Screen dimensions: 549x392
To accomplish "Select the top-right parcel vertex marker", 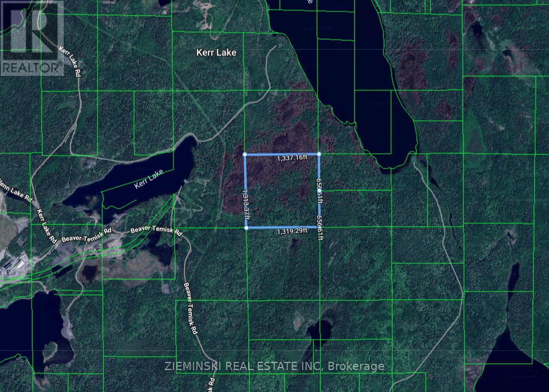I will [319, 154].
